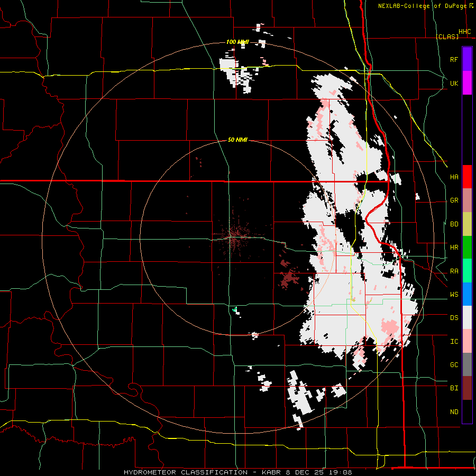Click the HR green legend swatch

click(x=467, y=247)
